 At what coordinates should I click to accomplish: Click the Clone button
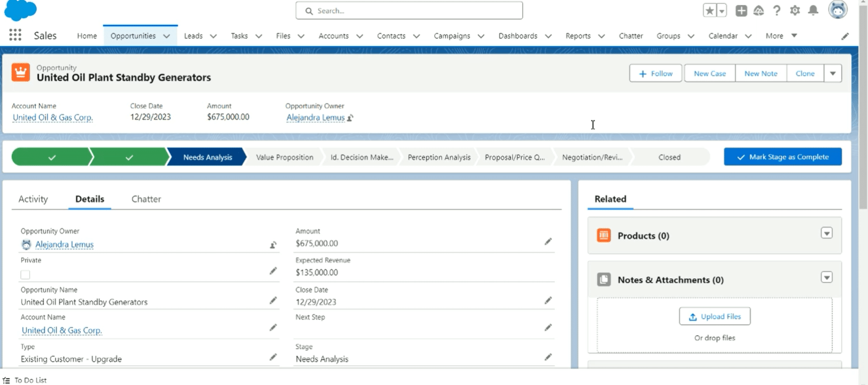805,73
